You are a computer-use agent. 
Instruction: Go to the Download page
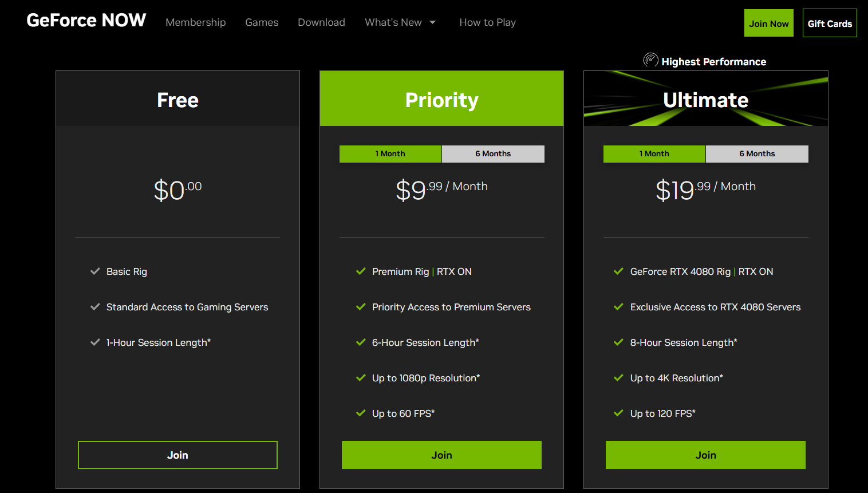(321, 22)
